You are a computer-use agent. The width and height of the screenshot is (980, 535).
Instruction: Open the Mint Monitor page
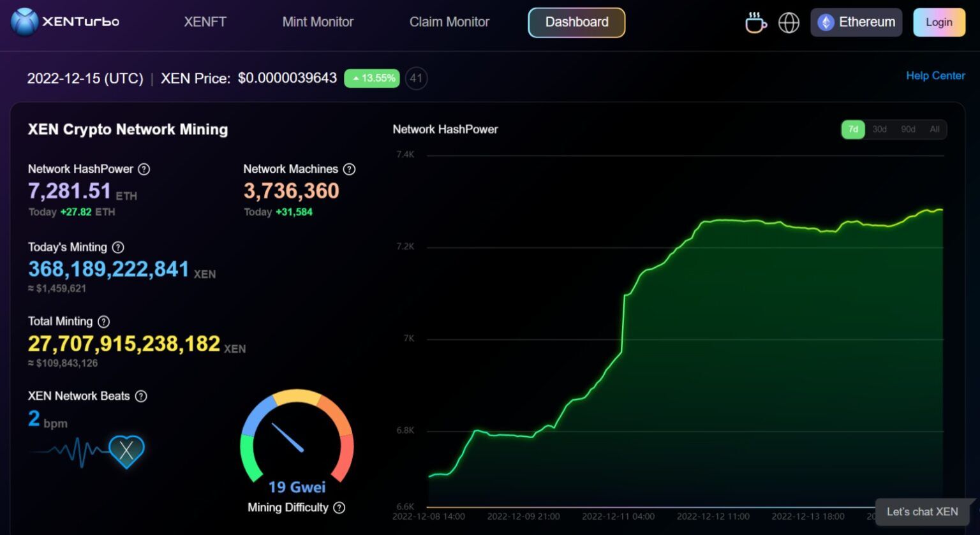(318, 22)
